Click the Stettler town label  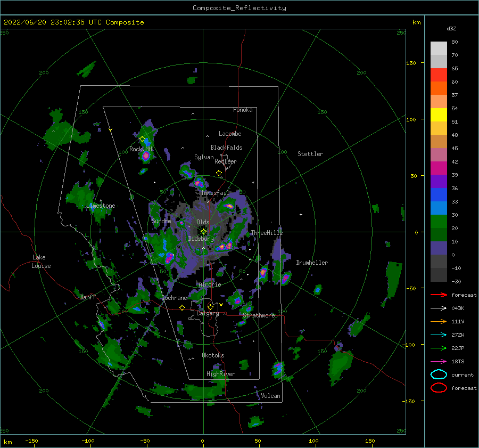tap(310, 154)
